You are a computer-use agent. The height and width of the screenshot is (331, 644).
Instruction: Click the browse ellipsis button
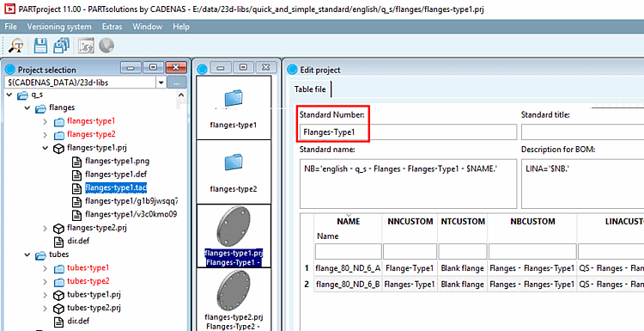(177, 83)
